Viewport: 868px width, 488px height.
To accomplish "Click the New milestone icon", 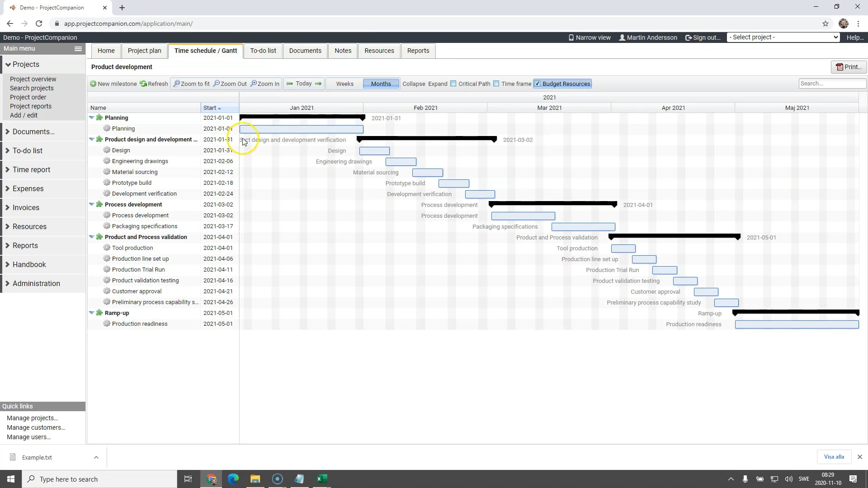I will click(93, 84).
